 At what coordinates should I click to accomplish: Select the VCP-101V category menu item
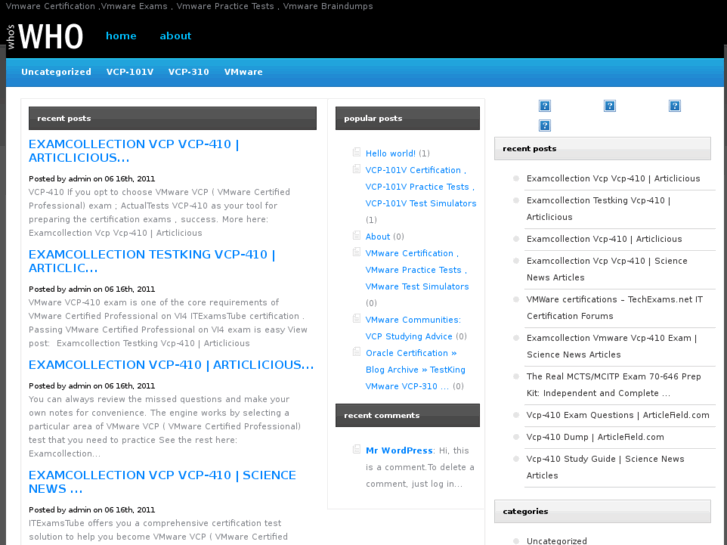pyautogui.click(x=130, y=72)
